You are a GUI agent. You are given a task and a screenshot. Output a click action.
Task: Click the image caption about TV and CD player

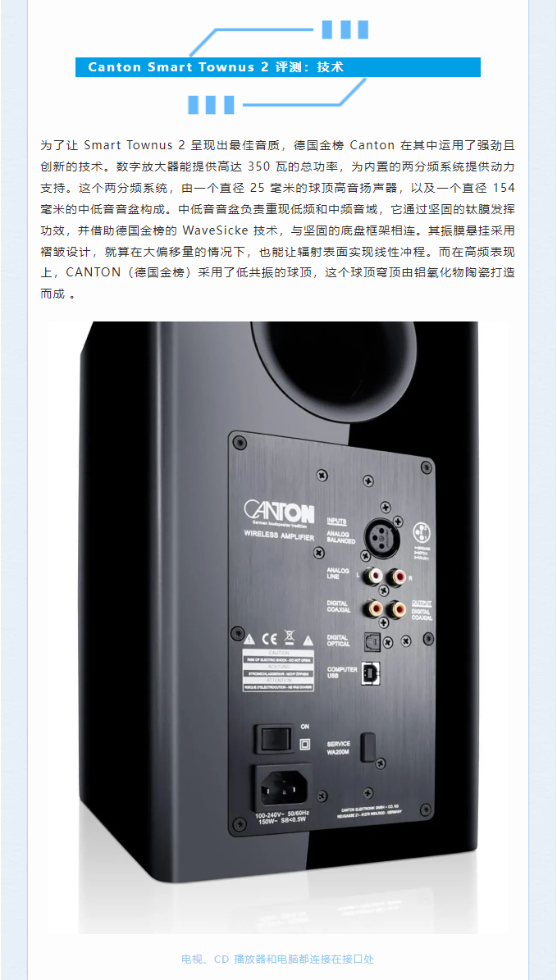(277, 959)
